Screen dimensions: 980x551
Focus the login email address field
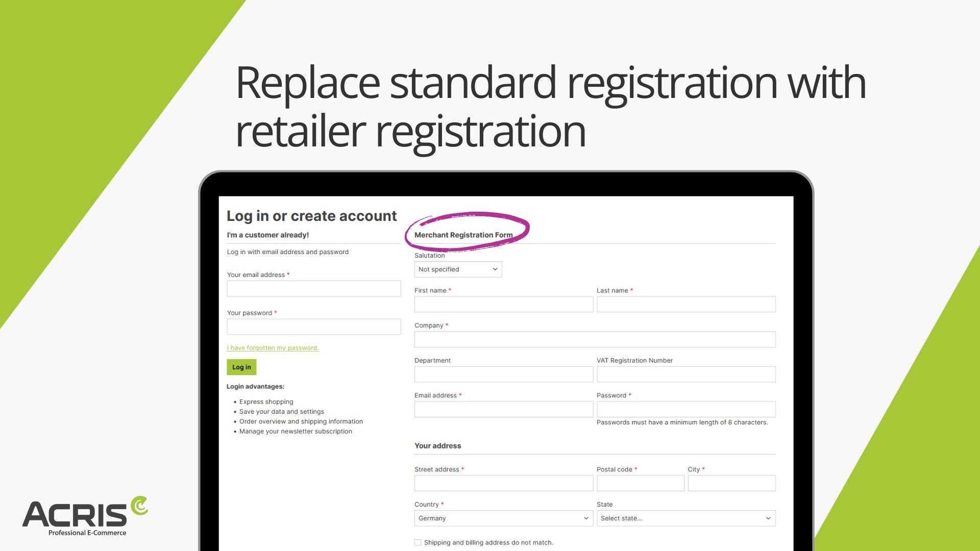[x=313, y=289]
